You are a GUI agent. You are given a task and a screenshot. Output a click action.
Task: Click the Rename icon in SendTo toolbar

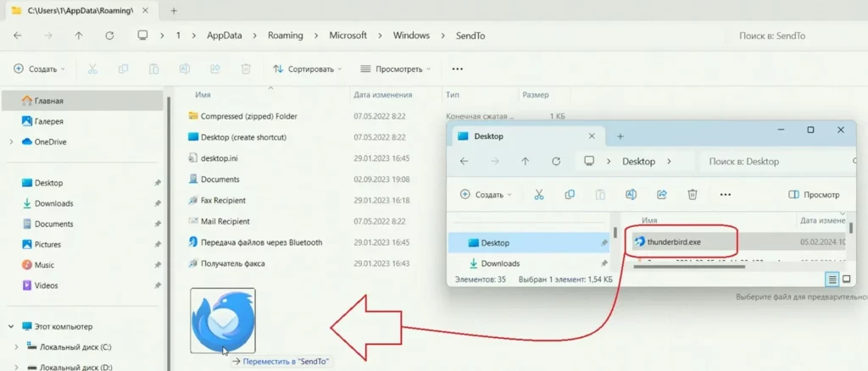coord(185,69)
